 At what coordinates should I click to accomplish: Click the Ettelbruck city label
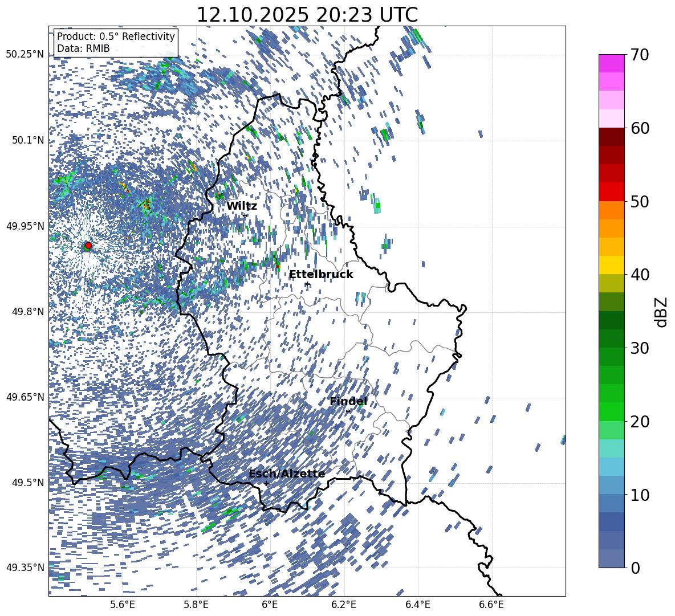coord(321,275)
